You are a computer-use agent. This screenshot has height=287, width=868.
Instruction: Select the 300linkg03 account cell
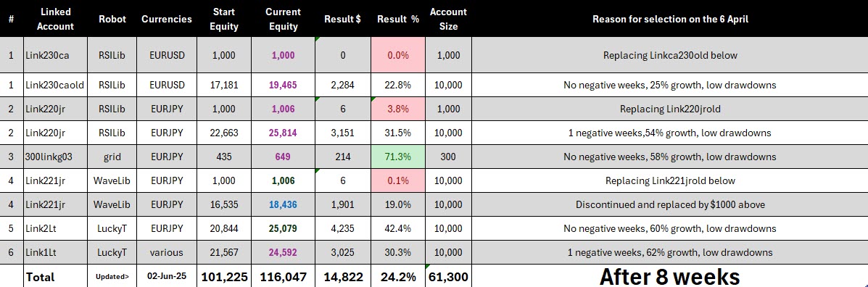click(55, 157)
